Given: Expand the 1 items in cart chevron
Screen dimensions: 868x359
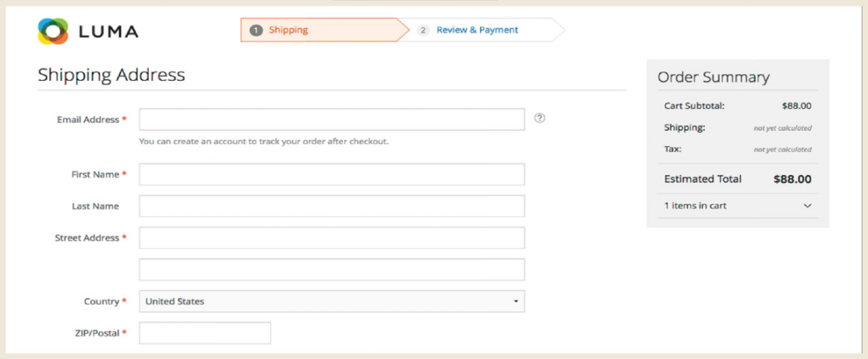Looking at the screenshot, I should pos(807,206).
